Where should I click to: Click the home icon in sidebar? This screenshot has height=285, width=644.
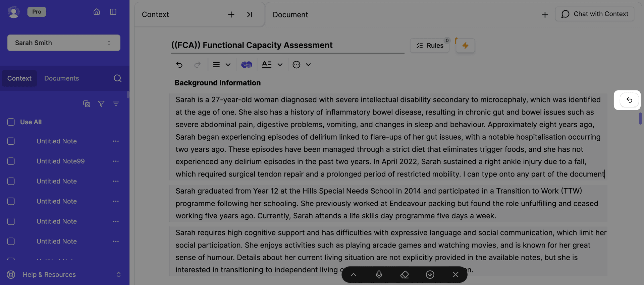coord(97,12)
